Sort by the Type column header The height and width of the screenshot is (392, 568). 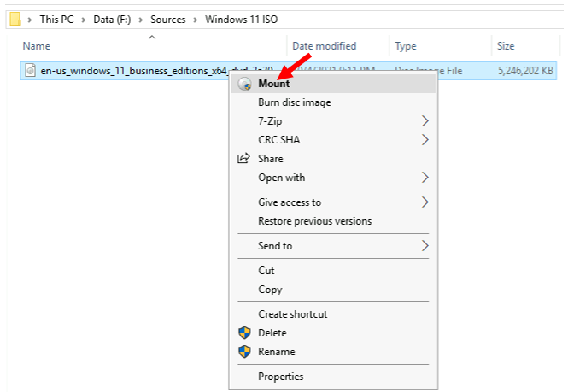click(406, 46)
